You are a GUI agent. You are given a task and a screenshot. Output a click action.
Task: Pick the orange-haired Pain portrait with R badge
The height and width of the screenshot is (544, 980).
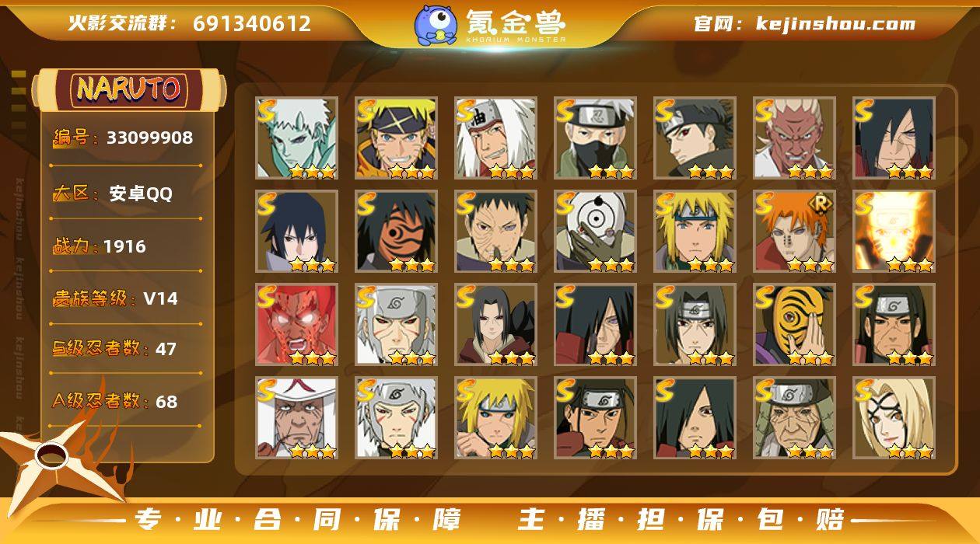point(795,232)
